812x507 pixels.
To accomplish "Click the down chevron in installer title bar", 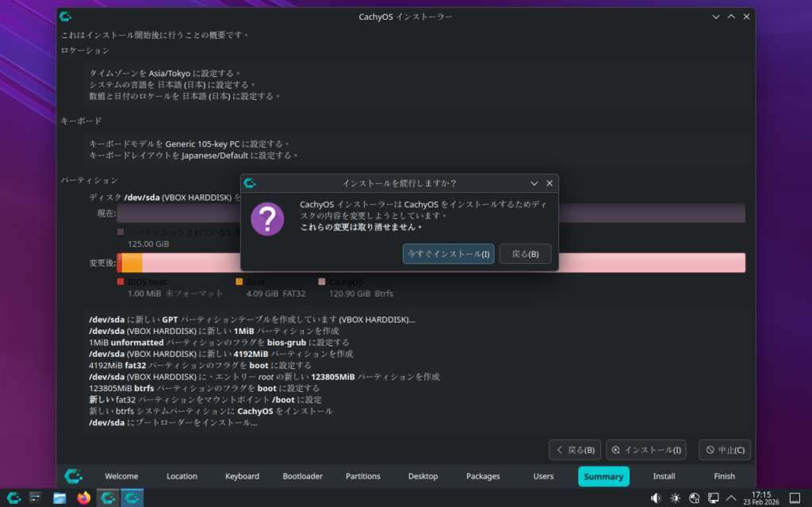I will (x=716, y=17).
